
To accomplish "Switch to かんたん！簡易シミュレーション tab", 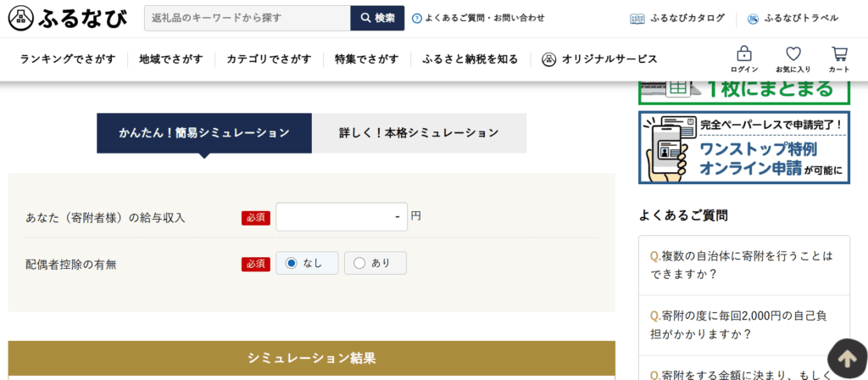I will point(203,133).
